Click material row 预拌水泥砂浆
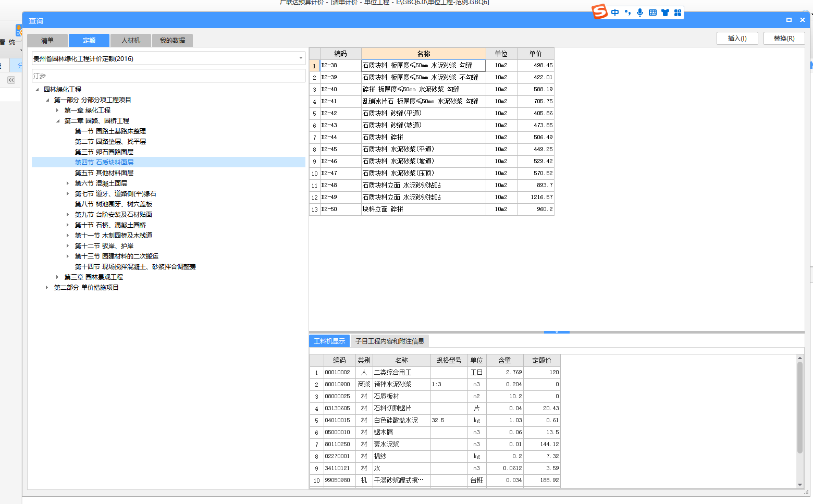The height and width of the screenshot is (504, 813). coord(435,384)
